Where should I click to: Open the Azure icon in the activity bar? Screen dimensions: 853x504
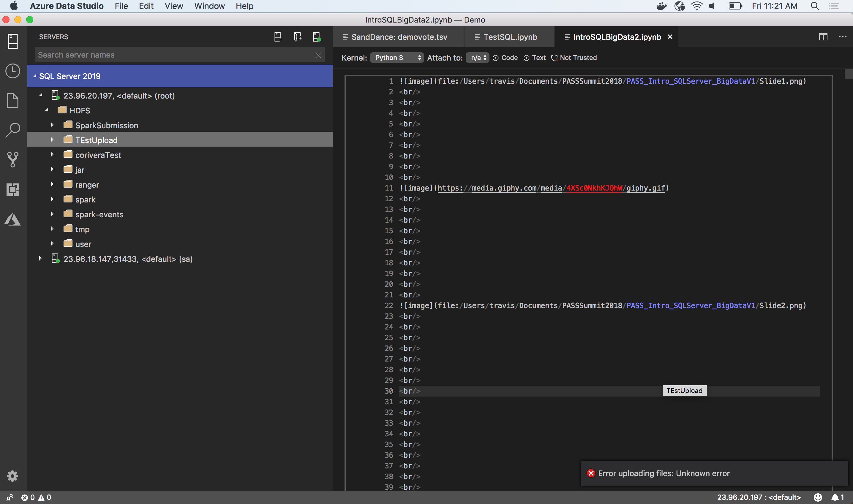[x=13, y=219]
